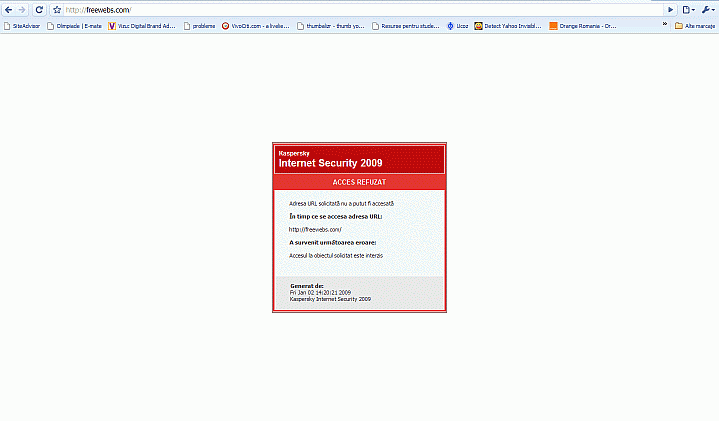Image resolution: width=719 pixels, height=421 pixels.
Task: Open the Orange Romania bookmark
Action: point(583,26)
